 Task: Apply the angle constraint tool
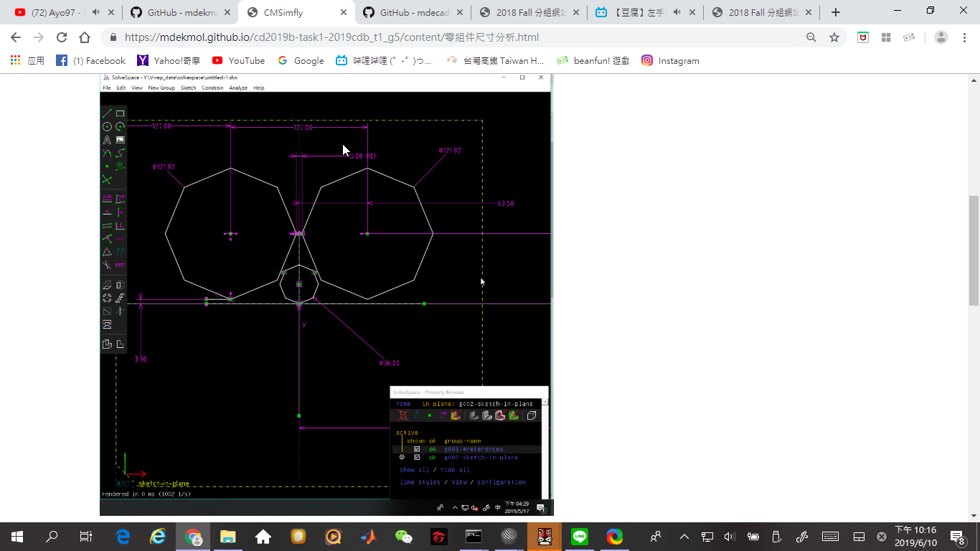120,199
